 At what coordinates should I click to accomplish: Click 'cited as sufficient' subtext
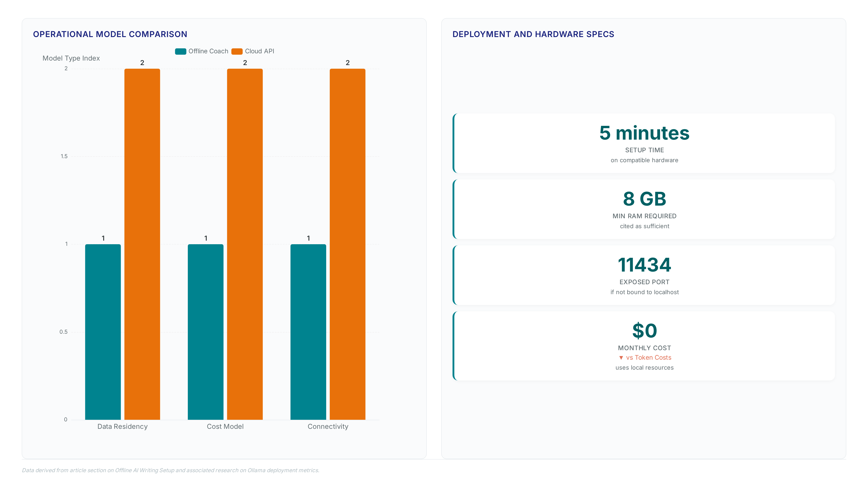click(x=644, y=226)
